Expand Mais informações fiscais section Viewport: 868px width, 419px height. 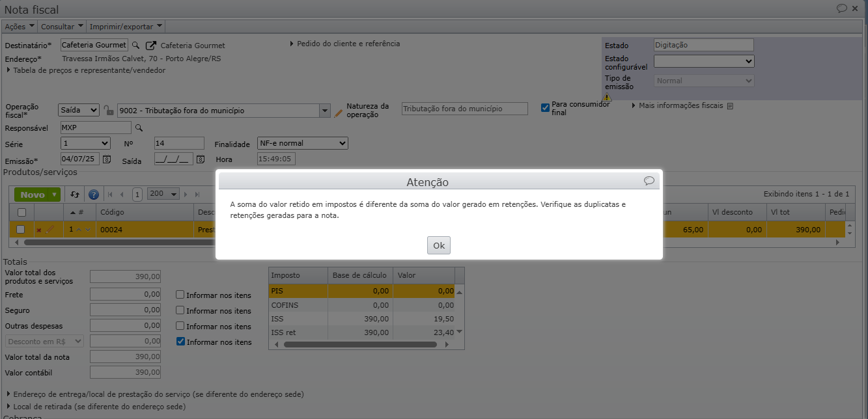pyautogui.click(x=677, y=105)
